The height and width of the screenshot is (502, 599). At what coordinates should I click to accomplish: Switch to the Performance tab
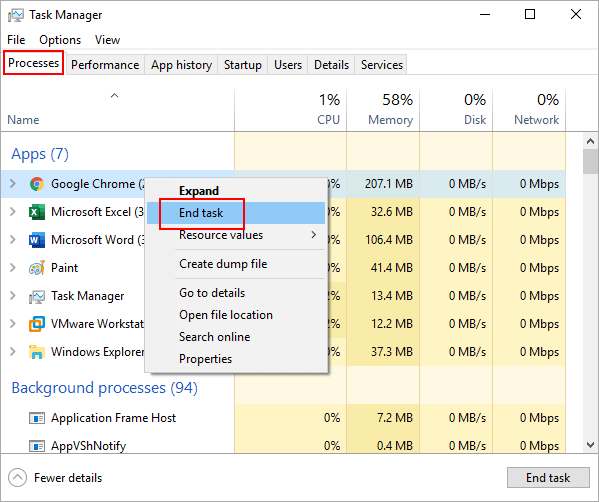[x=105, y=65]
